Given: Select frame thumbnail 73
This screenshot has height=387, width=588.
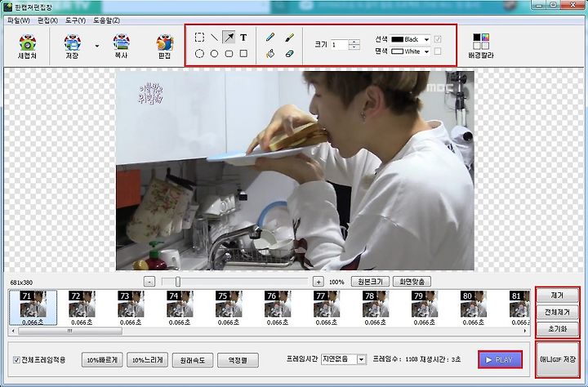Looking at the screenshot, I should coord(131,308).
